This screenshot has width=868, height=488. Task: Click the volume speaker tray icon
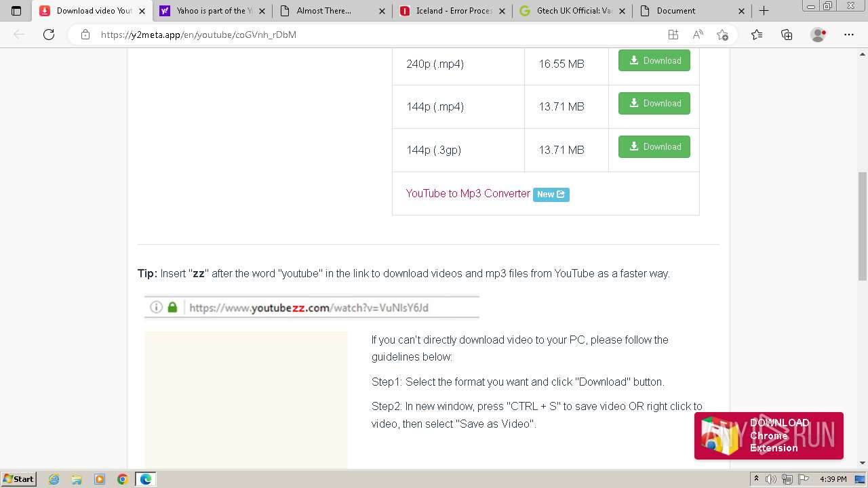click(771, 479)
